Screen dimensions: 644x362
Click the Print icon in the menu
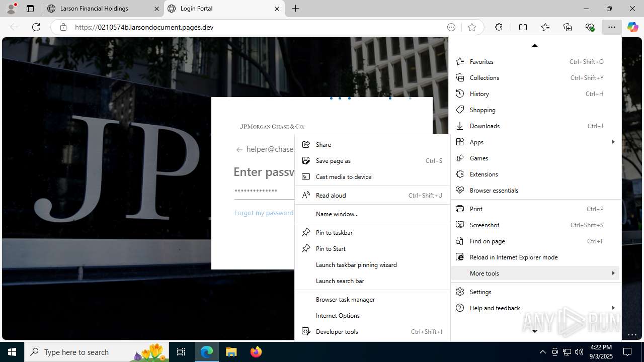[459, 209]
